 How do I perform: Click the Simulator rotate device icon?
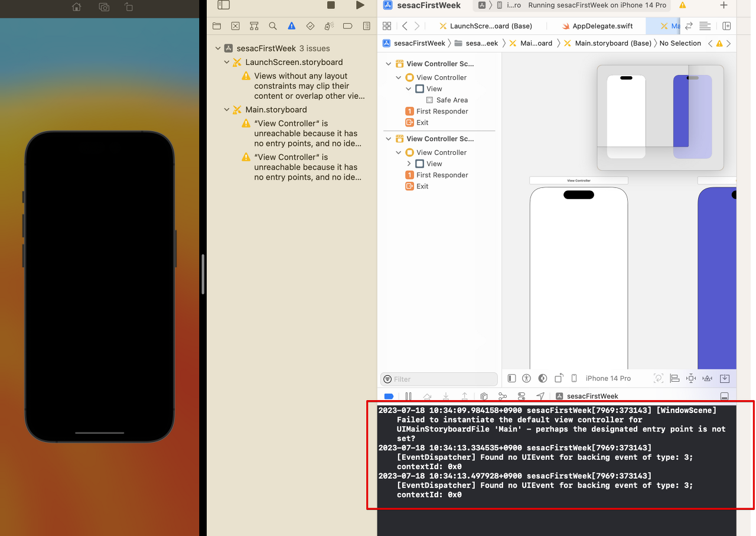point(129,7)
